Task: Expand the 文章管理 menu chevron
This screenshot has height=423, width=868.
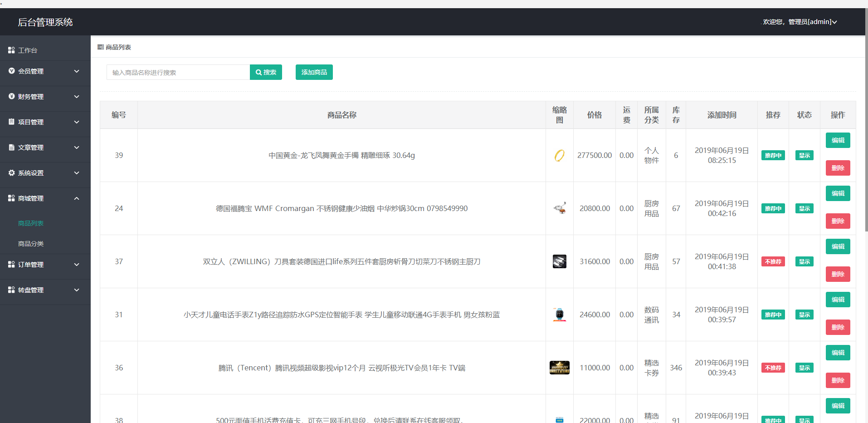Action: click(77, 148)
